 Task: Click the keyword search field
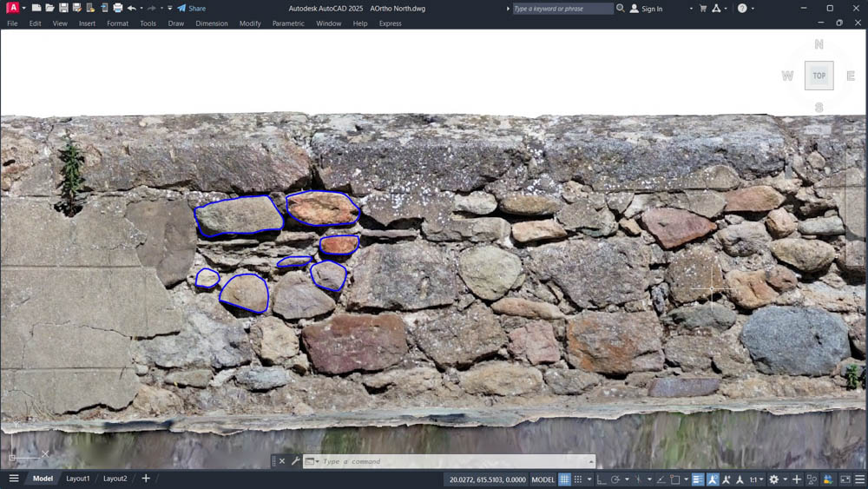coord(562,9)
